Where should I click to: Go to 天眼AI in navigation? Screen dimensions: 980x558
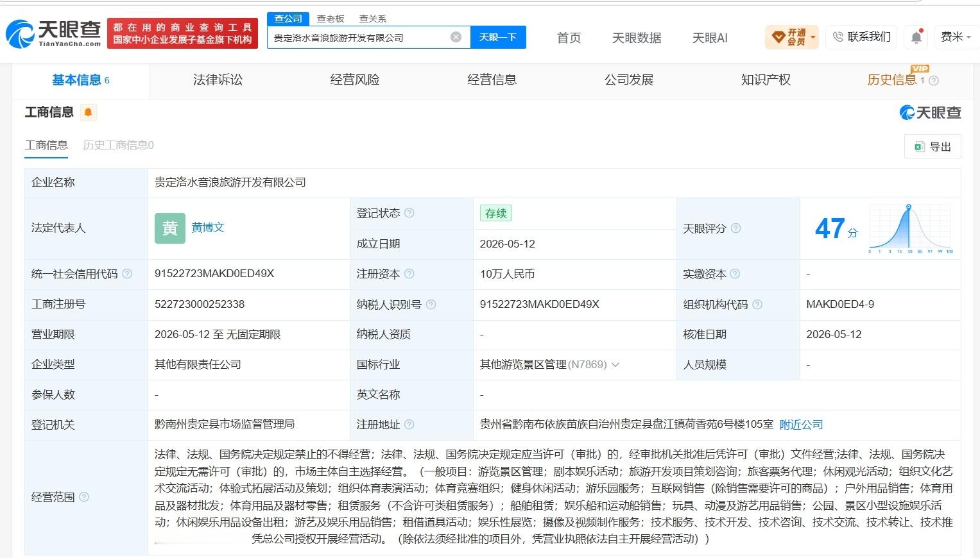coord(710,38)
